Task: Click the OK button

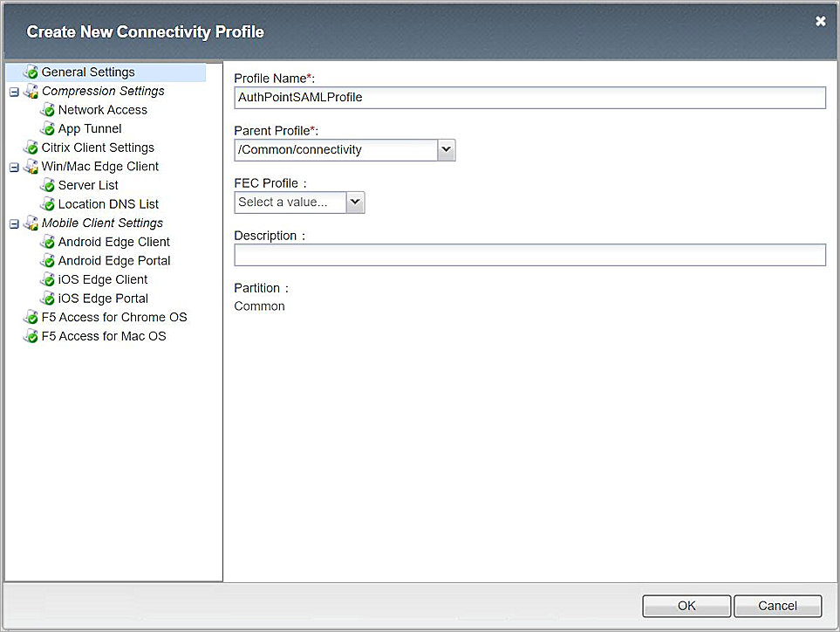Action: coord(686,606)
